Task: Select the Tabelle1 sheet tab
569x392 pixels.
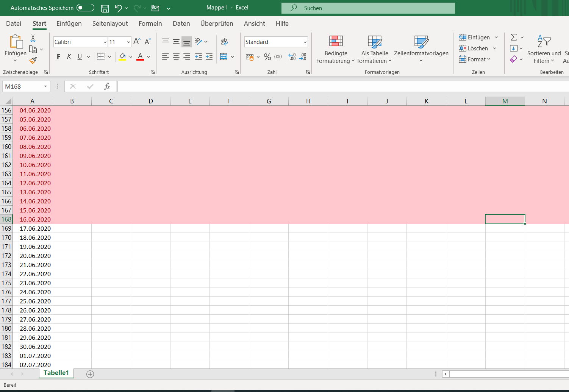Action: 56,373
